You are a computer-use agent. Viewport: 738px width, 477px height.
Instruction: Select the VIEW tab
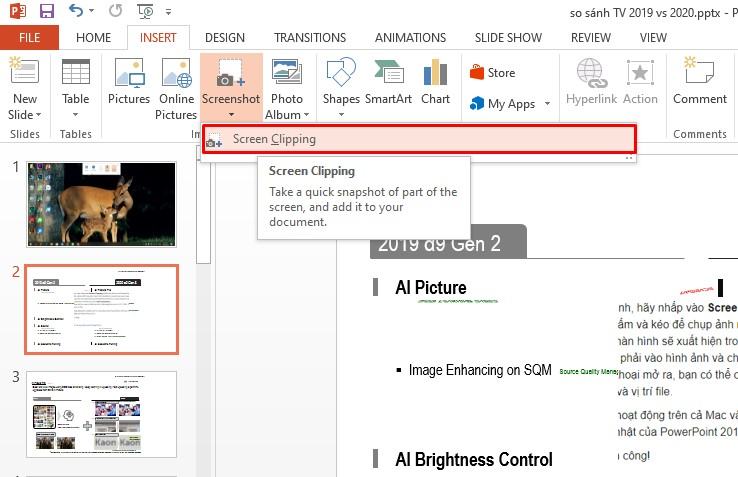point(653,38)
